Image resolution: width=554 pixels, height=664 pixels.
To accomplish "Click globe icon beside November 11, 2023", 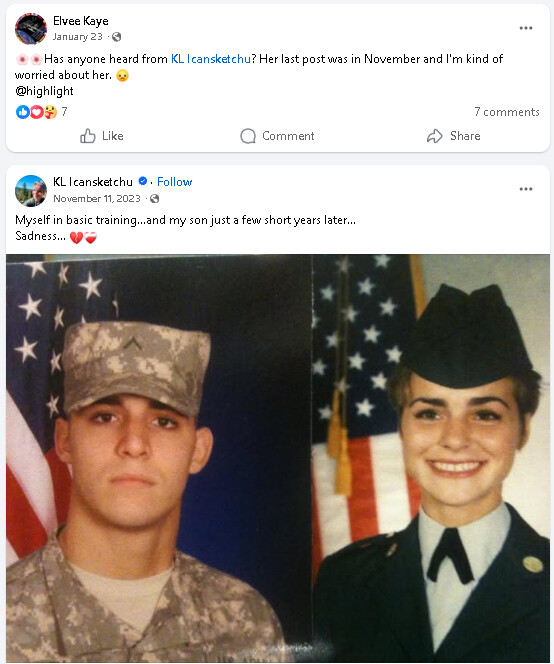I will pos(155,199).
